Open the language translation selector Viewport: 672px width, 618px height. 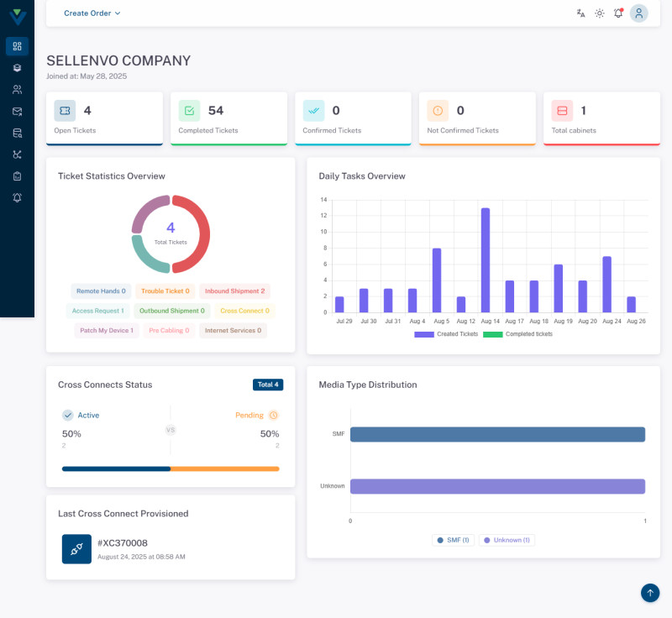[580, 13]
